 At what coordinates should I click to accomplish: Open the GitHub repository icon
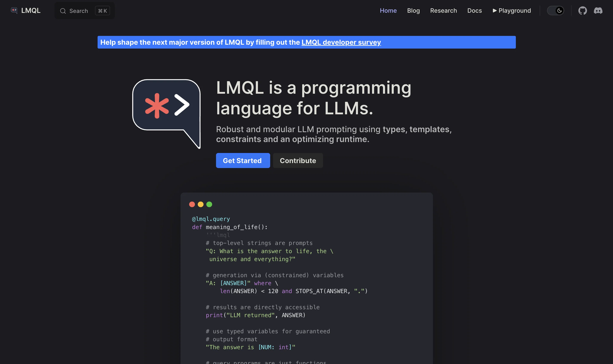pos(582,11)
